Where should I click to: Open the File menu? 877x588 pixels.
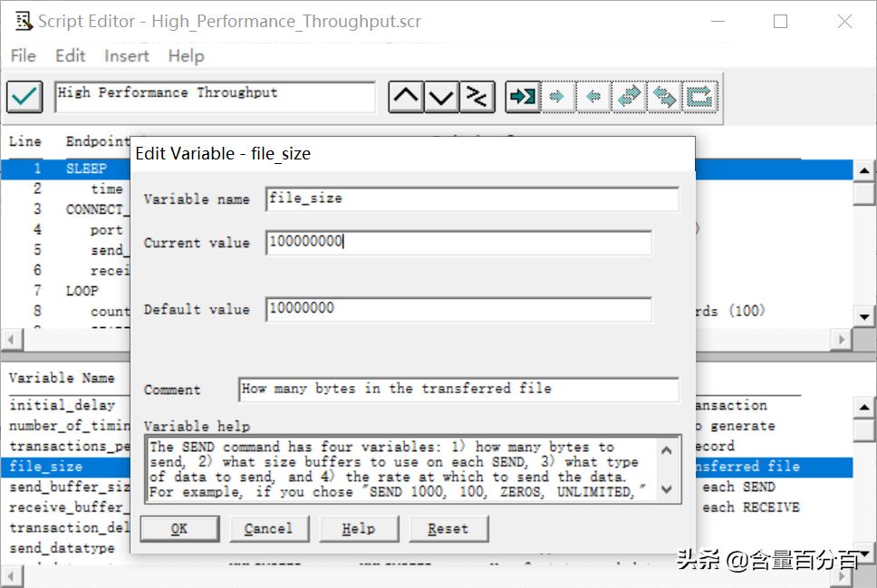pyautogui.click(x=23, y=56)
